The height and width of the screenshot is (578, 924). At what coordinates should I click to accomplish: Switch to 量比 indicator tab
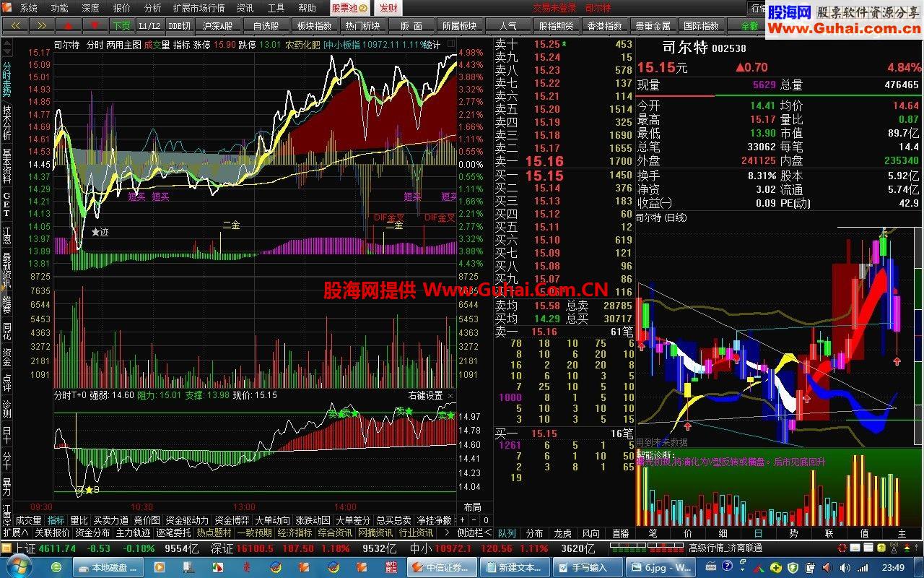(79, 520)
